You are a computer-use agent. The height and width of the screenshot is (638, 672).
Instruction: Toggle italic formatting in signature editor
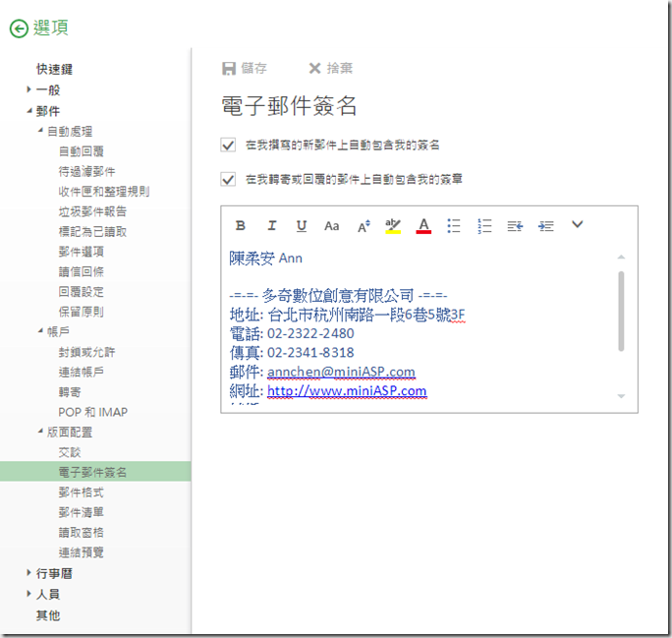[x=272, y=226]
